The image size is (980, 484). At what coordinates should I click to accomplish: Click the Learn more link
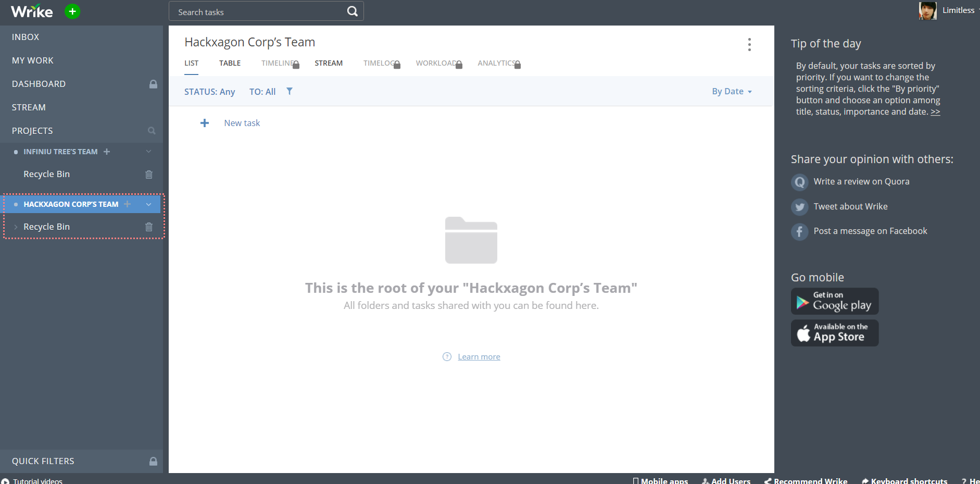click(479, 357)
